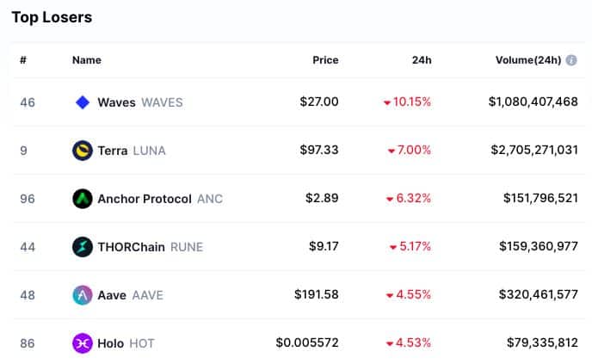This screenshot has height=364, width=592.
Task: Click the Aave ghost logo icon
Action: tap(83, 295)
